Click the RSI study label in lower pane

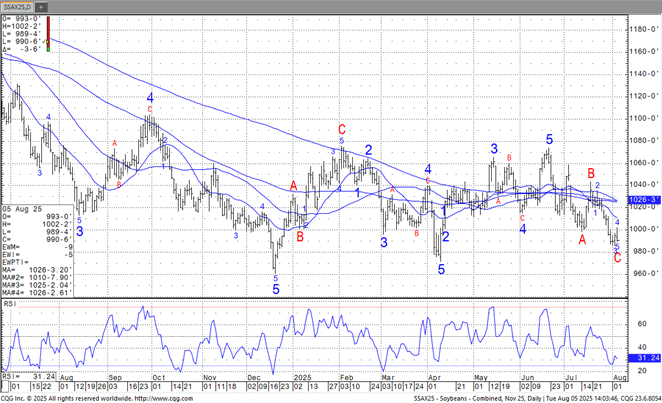pyautogui.click(x=9, y=301)
